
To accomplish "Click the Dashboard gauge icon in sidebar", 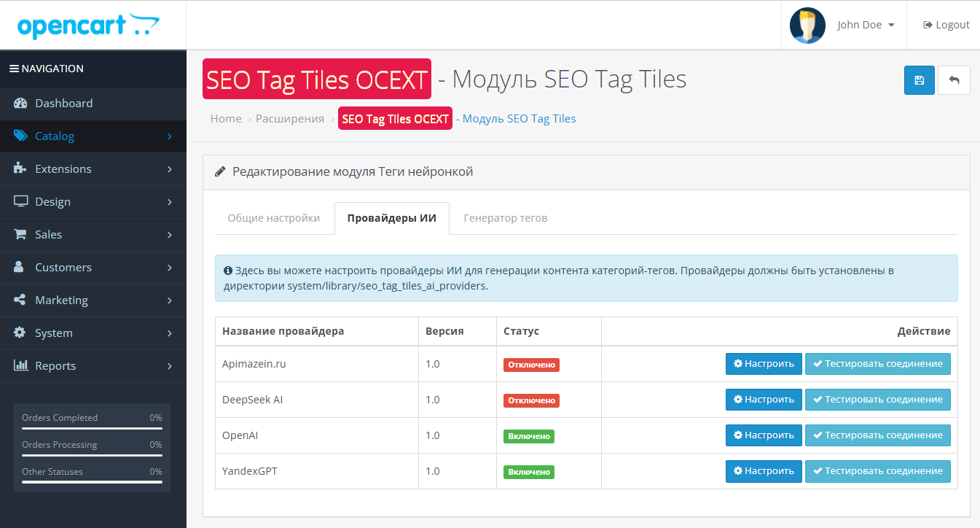I will [20, 104].
